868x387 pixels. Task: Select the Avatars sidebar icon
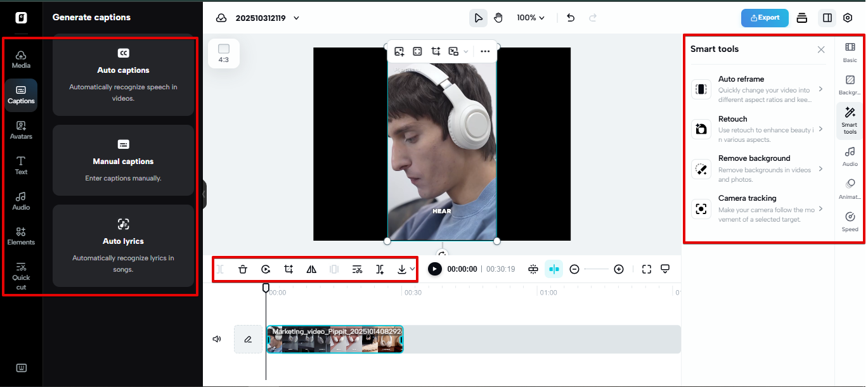(21, 130)
